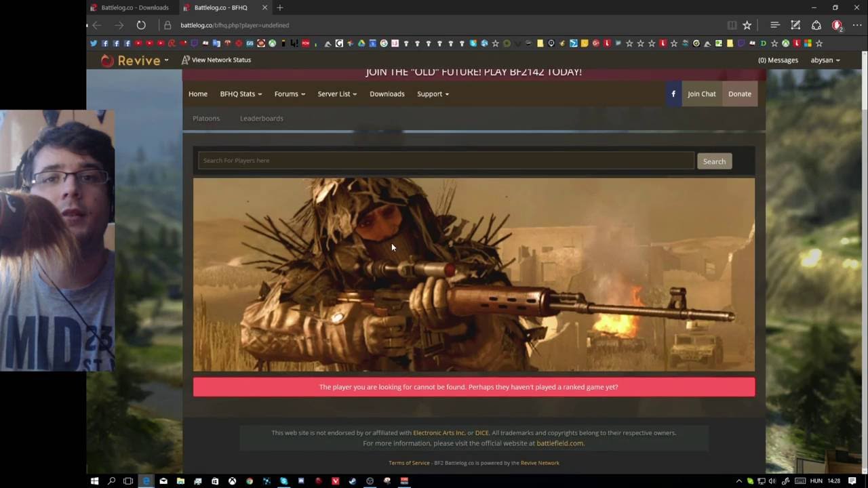Go back to previous page
Image resolution: width=868 pixels, height=488 pixels.
97,25
